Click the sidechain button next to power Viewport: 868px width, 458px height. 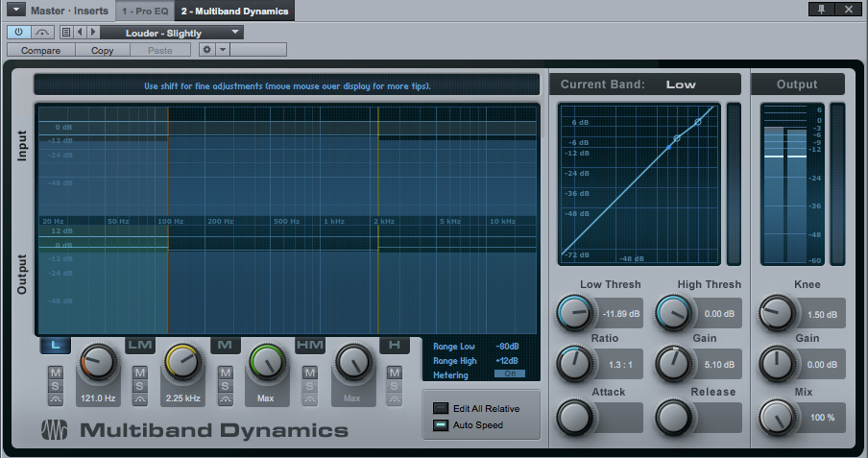click(42, 32)
